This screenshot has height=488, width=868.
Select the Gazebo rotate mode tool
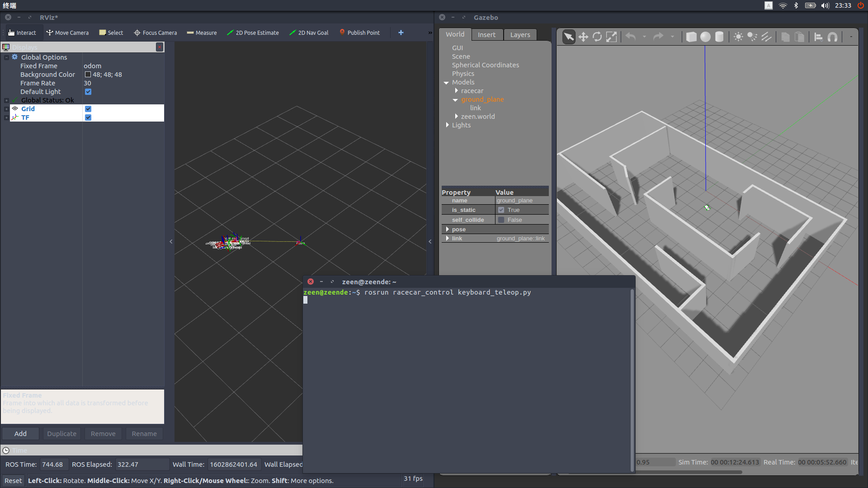[597, 37]
